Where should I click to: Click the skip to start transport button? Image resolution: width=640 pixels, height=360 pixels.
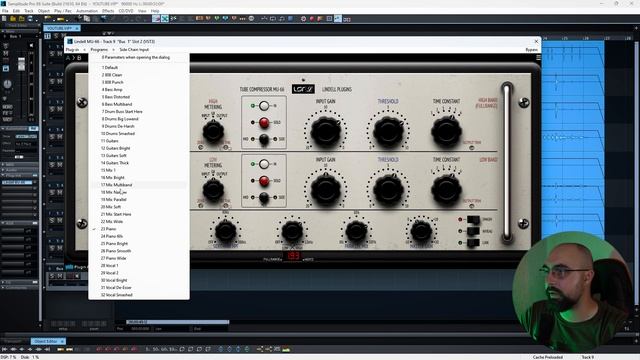(x=4, y=349)
